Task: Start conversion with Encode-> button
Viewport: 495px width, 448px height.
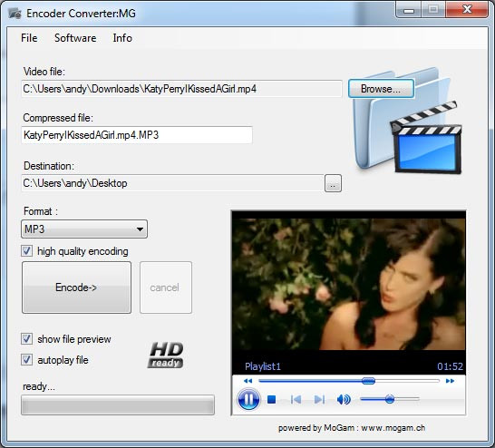Action: tap(76, 287)
